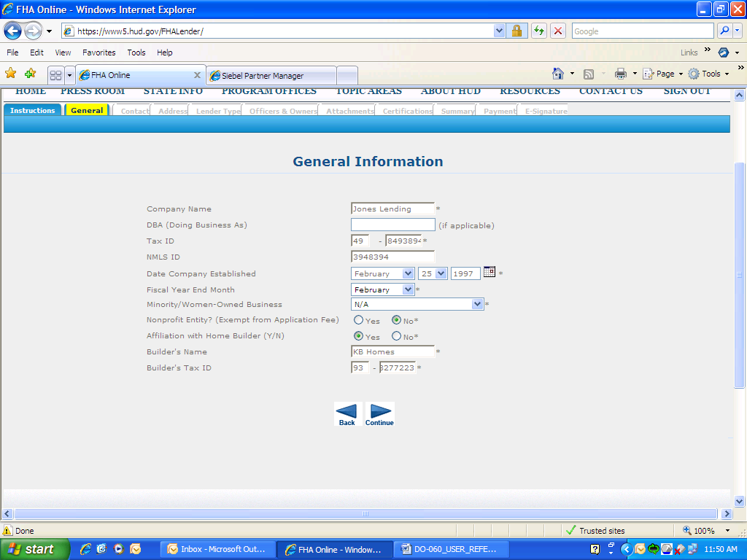Open the File menu

[x=12, y=52]
